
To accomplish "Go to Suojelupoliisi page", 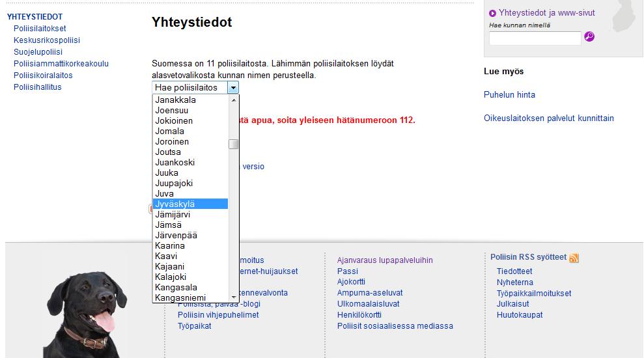I will (38, 52).
